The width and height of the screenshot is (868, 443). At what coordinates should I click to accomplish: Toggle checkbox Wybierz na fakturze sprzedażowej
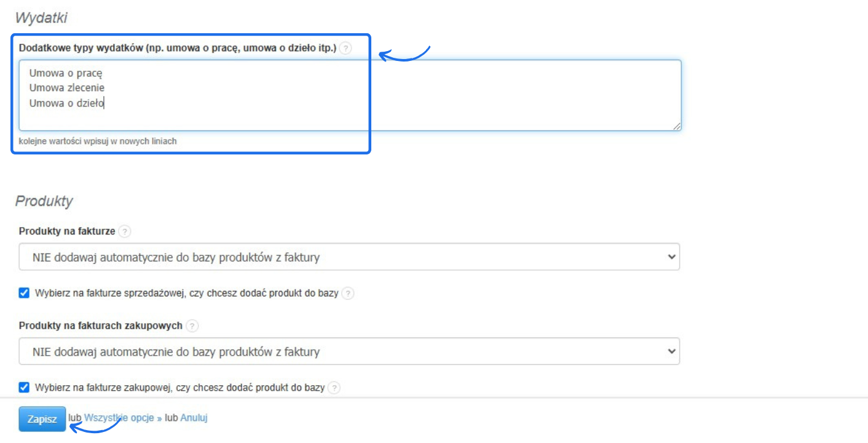24,293
